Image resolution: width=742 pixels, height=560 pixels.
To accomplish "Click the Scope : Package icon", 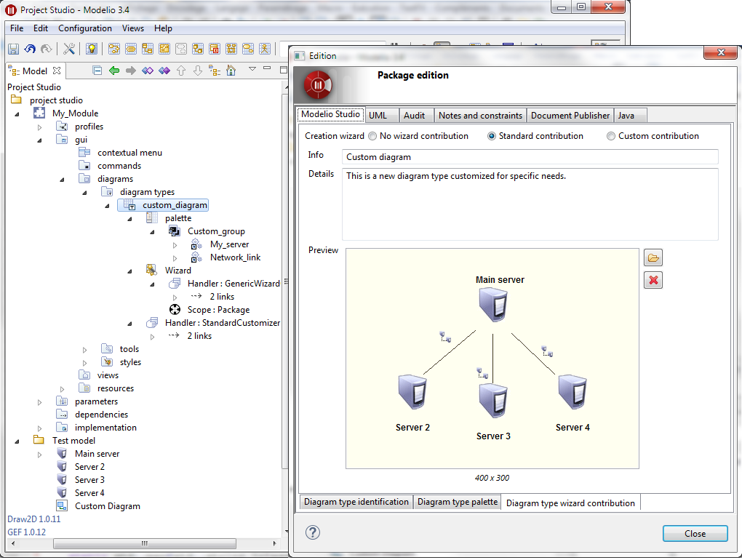I will tap(175, 309).
